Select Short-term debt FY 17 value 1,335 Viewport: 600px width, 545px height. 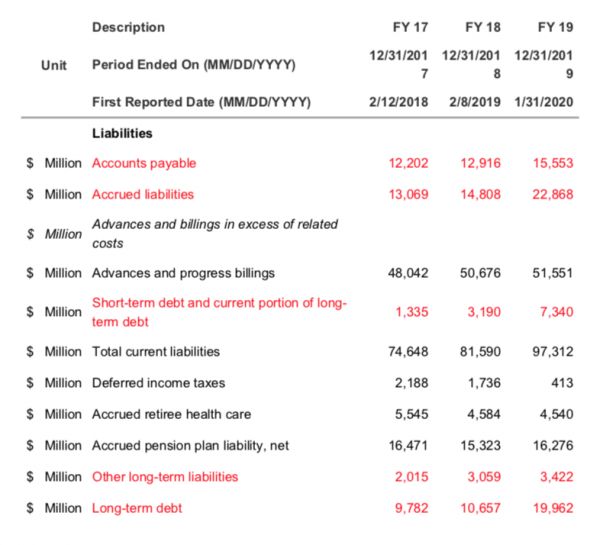(412, 312)
